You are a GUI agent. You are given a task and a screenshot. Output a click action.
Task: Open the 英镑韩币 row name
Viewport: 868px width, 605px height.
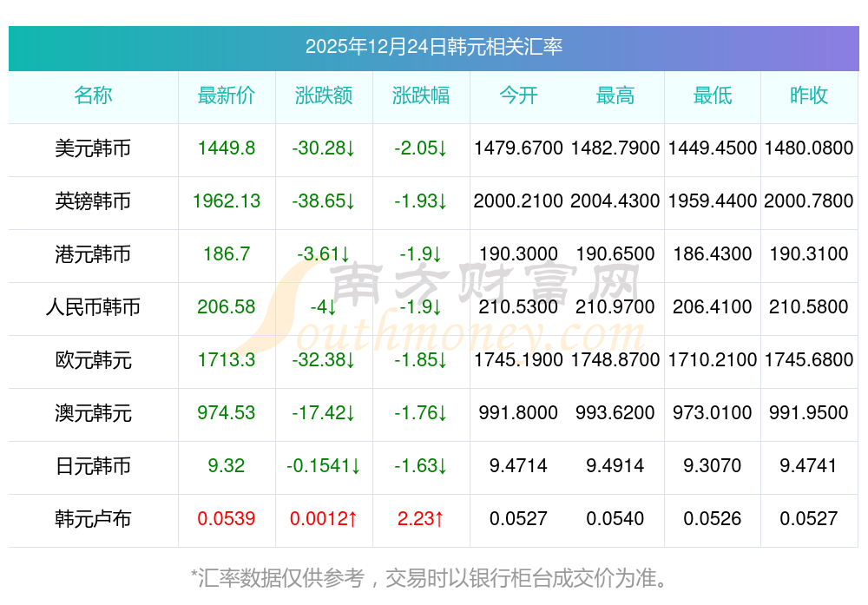pos(93,201)
